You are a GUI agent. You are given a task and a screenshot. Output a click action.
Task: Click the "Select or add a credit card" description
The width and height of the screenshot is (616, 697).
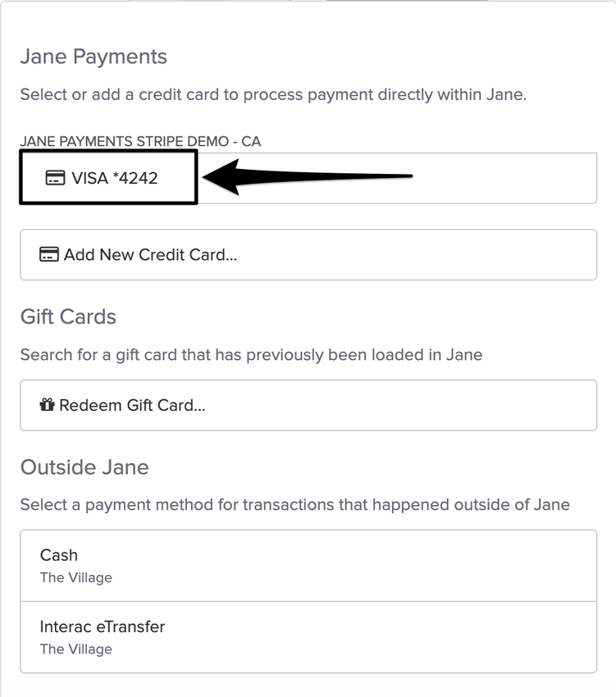(x=273, y=94)
